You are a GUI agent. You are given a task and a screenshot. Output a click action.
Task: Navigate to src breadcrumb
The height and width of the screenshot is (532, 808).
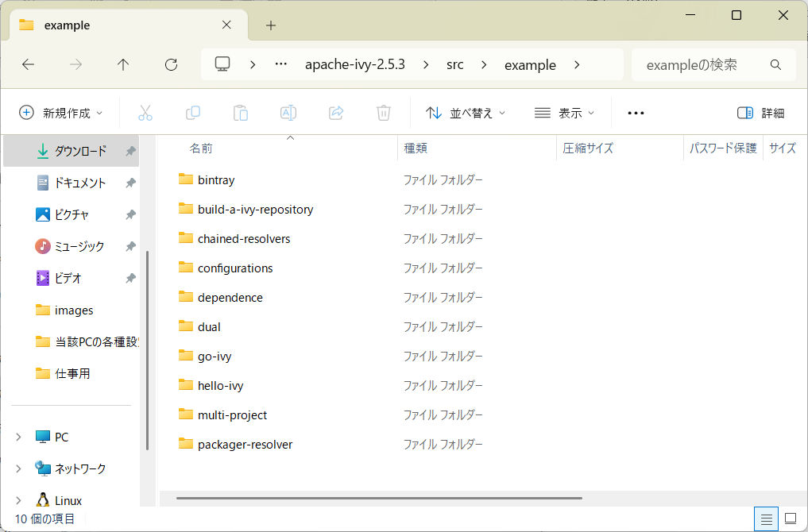455,64
